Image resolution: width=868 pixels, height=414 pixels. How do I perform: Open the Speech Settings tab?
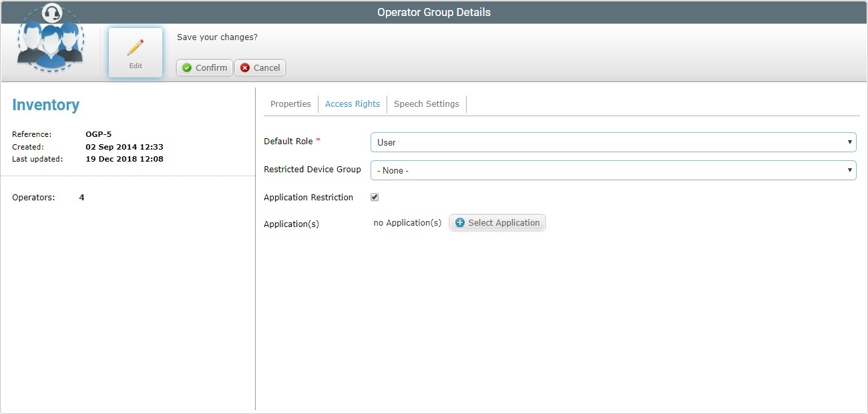point(427,103)
